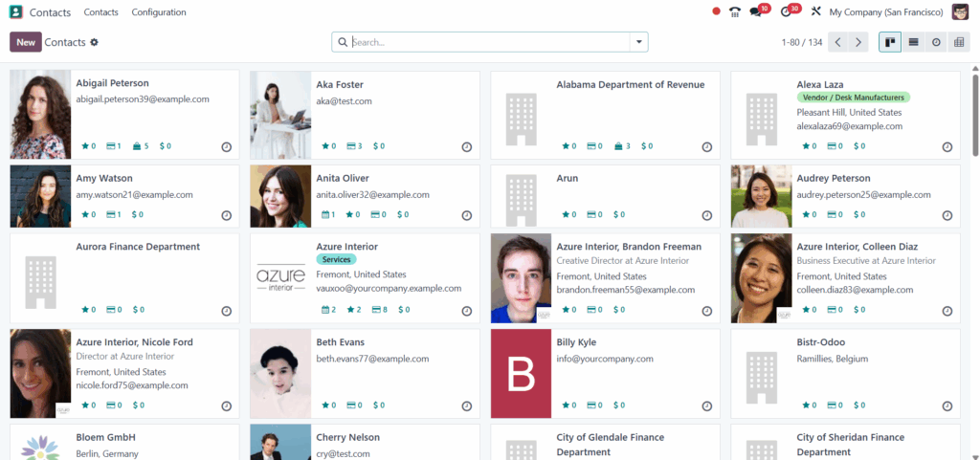
Task: Open the Contacts menu in top bar
Action: tap(100, 12)
